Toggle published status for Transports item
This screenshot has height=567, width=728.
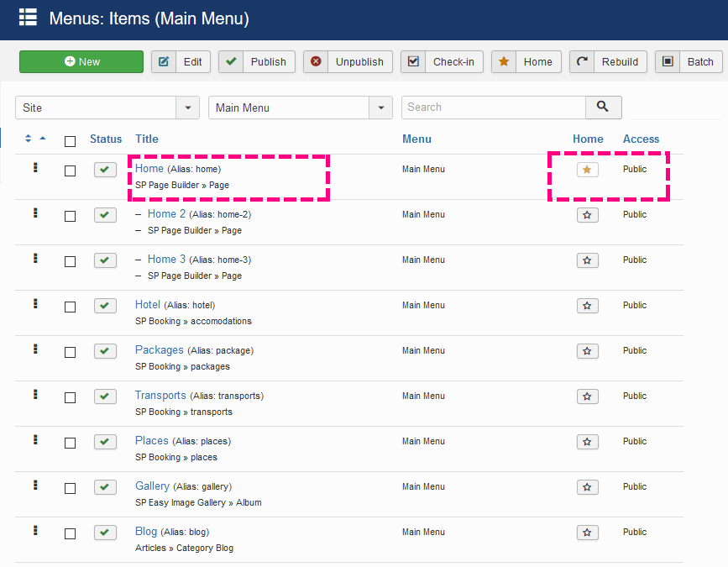coord(105,396)
